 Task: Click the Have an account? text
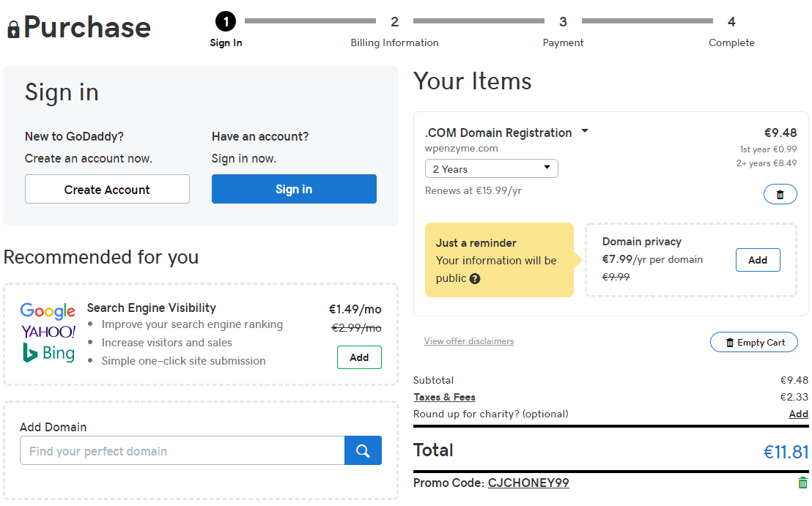260,137
